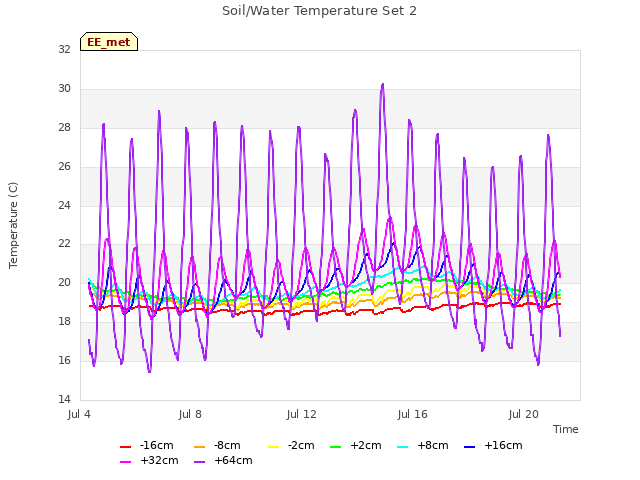The height and width of the screenshot is (480, 640).
Task: Click the 28 y-axis tick label
Action: (64, 127)
